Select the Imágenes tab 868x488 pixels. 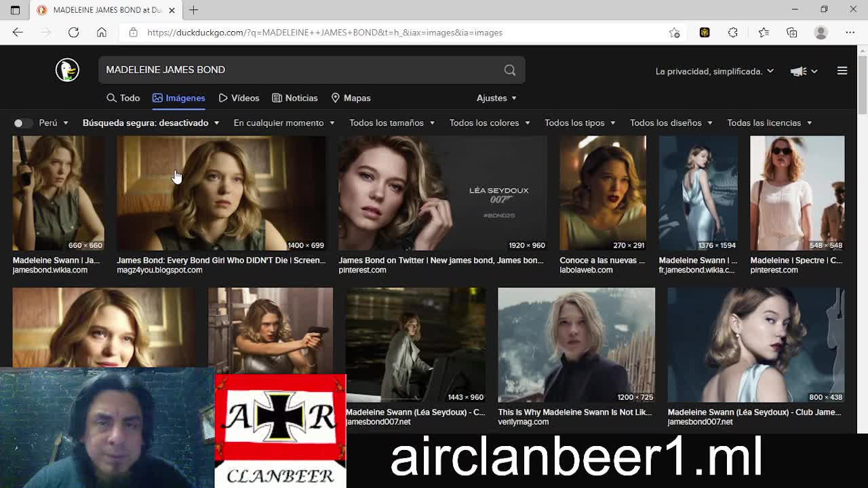tap(179, 98)
